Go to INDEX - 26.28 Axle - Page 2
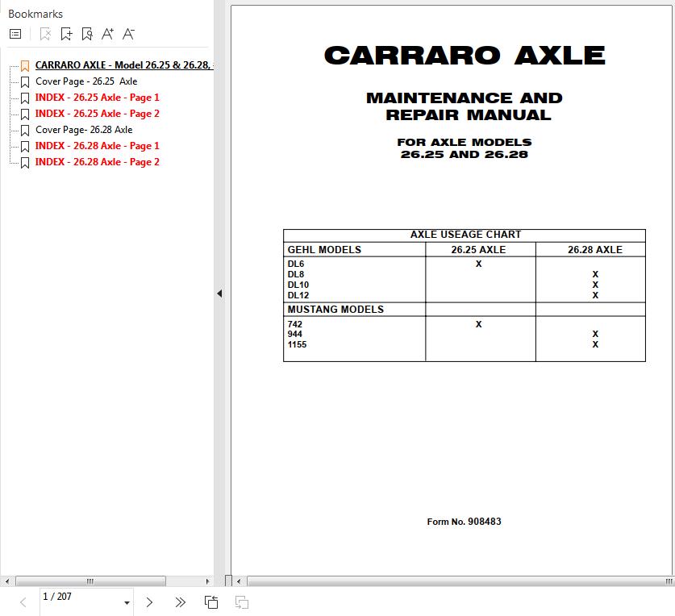The width and height of the screenshot is (675, 616). coord(98,162)
